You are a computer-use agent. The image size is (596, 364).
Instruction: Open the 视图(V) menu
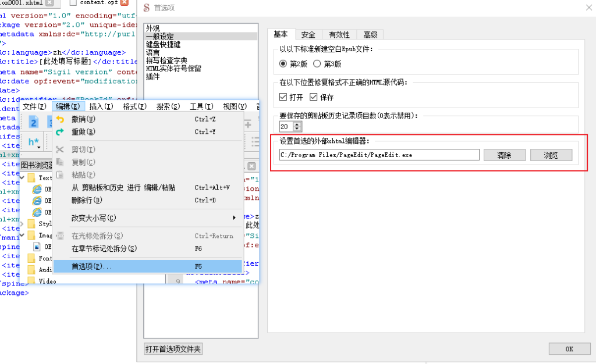235,106
